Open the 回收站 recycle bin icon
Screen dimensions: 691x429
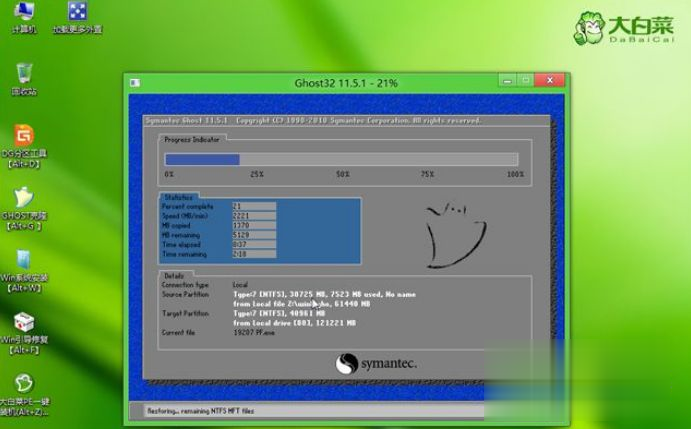(24, 79)
